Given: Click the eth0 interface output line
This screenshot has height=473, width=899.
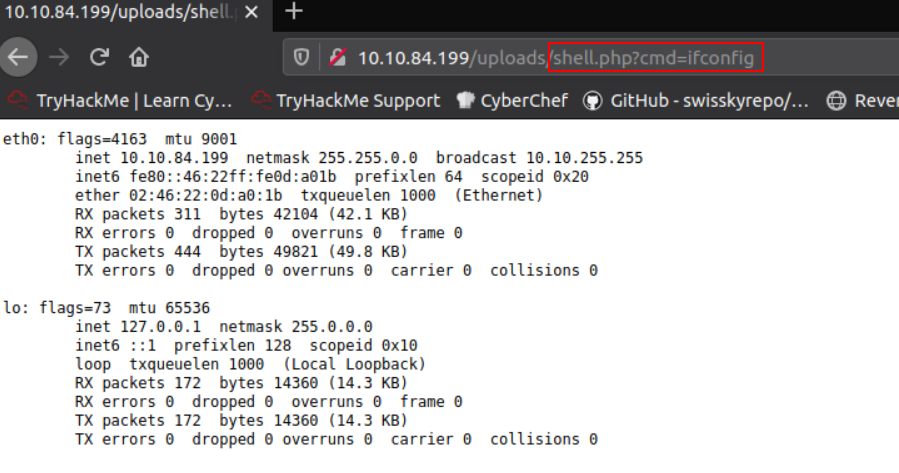Looking at the screenshot, I should (120, 138).
